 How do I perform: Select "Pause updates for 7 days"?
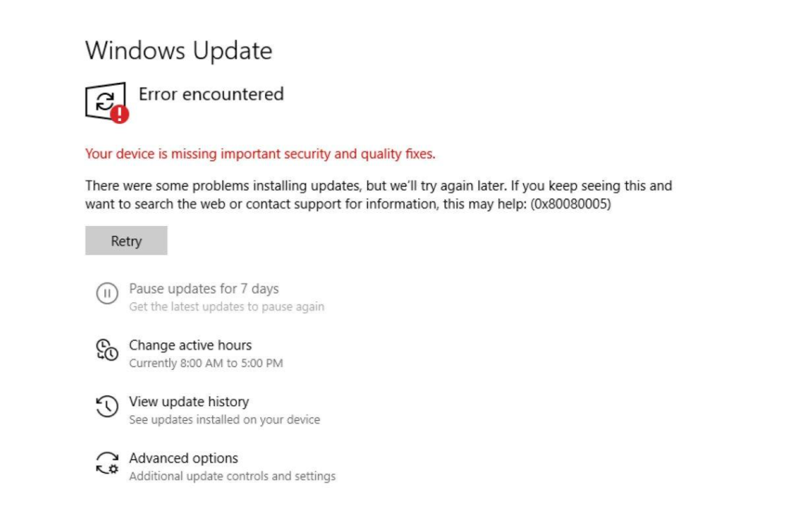coord(204,289)
